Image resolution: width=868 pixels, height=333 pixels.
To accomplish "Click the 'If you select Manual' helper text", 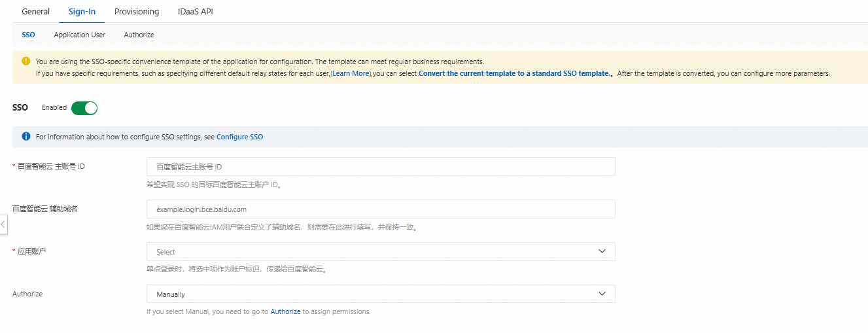I will coord(258,311).
